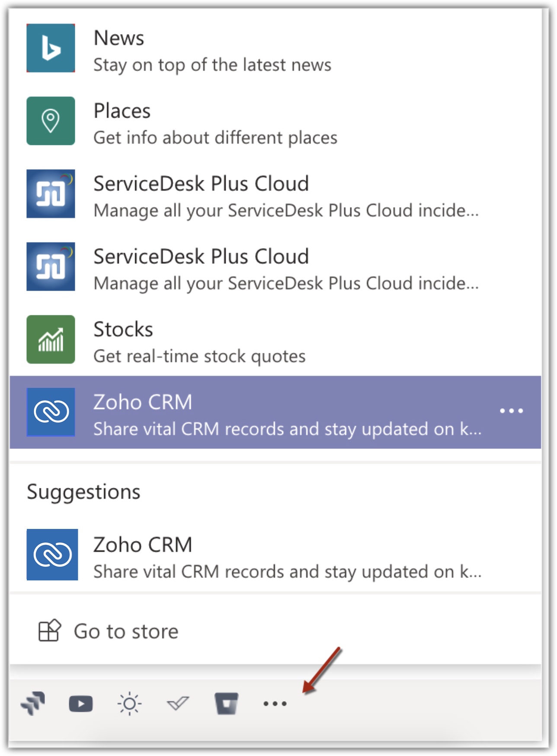The image size is (557, 756).
Task: Click "Get real-time stock quotes" text
Action: 199,356
